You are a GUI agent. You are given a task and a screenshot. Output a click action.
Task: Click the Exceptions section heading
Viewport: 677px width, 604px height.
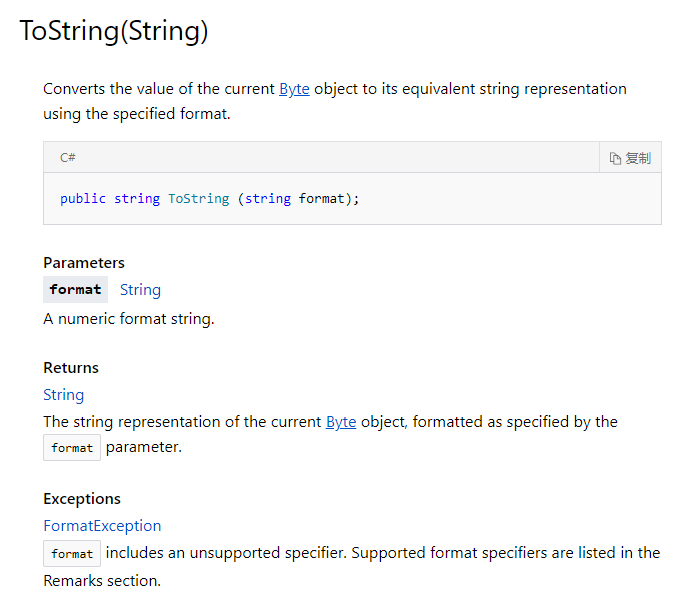click(82, 499)
